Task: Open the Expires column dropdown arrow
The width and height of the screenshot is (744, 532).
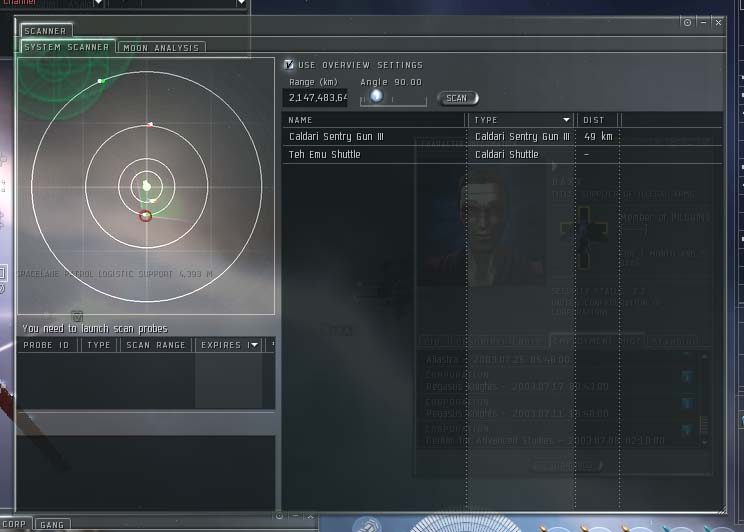Action: [254, 345]
